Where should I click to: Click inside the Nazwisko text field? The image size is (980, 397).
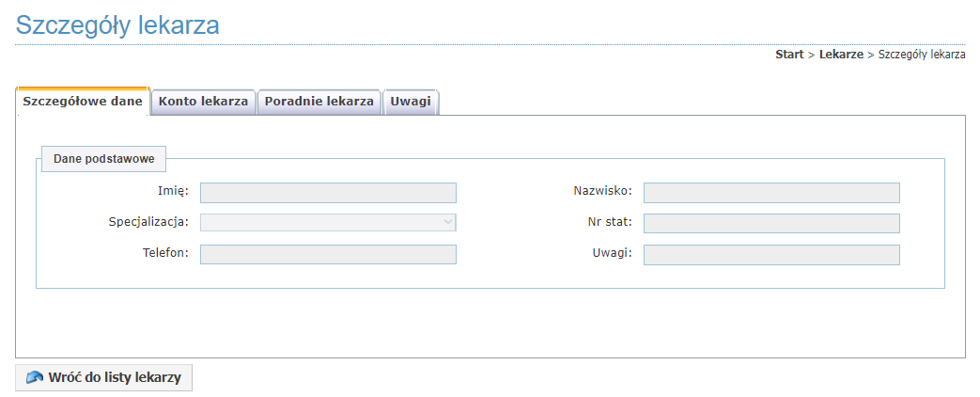(771, 193)
